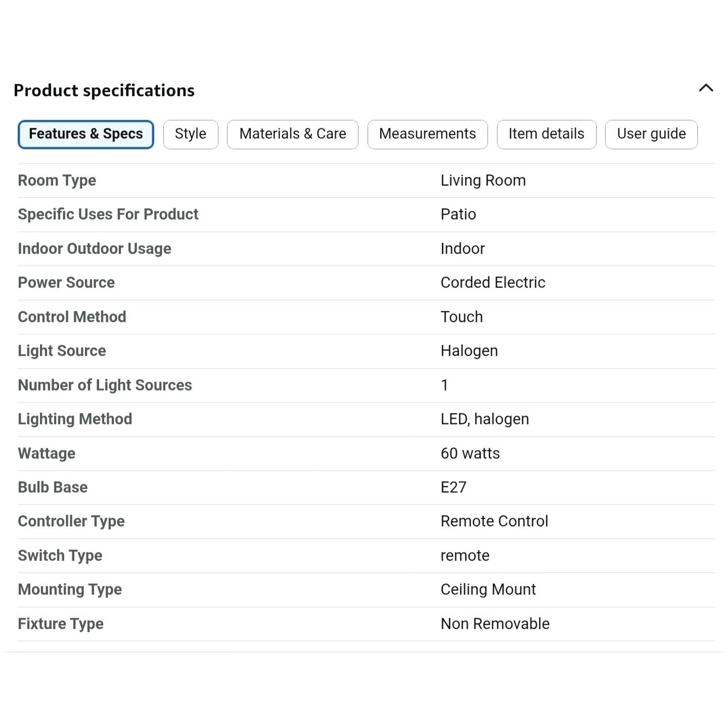Viewport: 728px width, 728px height.
Task: Click the Fixture Type label
Action: [61, 624]
